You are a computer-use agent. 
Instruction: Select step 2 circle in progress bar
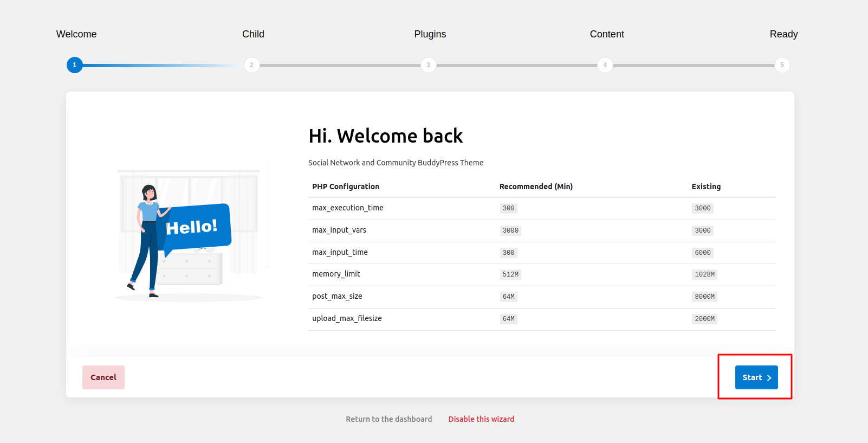[x=251, y=65]
